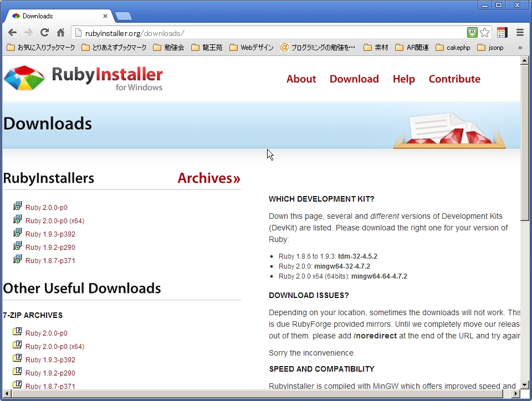Screen dimensions: 532x401
Task: Open the 龍王苑 bookmark folder
Action: (207, 48)
